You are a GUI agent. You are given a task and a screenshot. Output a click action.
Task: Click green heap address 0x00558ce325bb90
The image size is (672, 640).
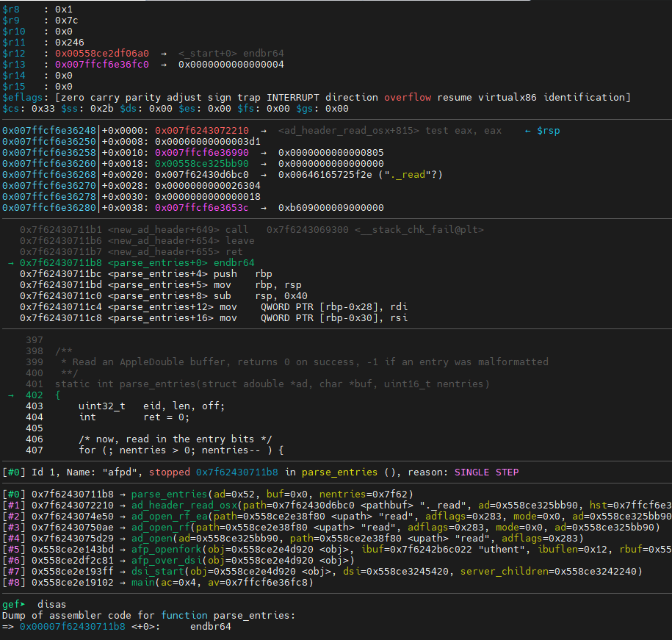pyautogui.click(x=202, y=164)
